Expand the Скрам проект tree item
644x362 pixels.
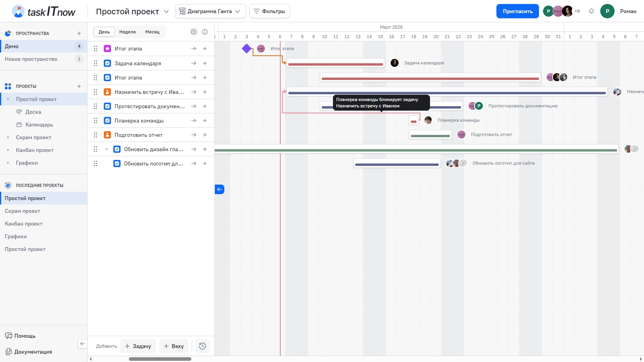click(x=8, y=137)
